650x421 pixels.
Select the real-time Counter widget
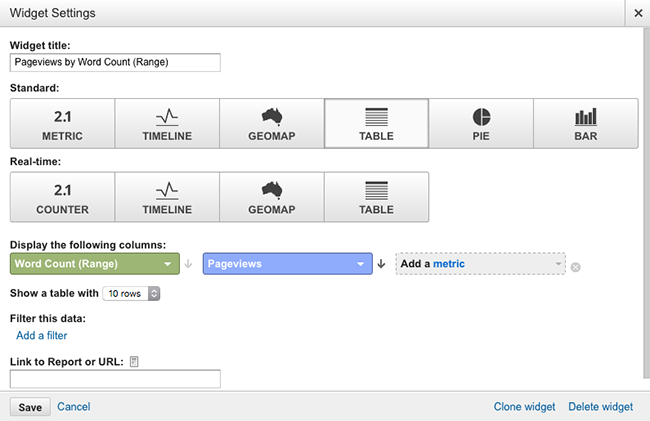pyautogui.click(x=63, y=197)
